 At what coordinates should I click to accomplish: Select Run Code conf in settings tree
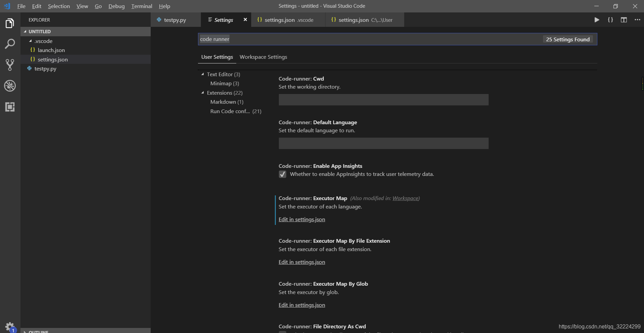tap(230, 111)
